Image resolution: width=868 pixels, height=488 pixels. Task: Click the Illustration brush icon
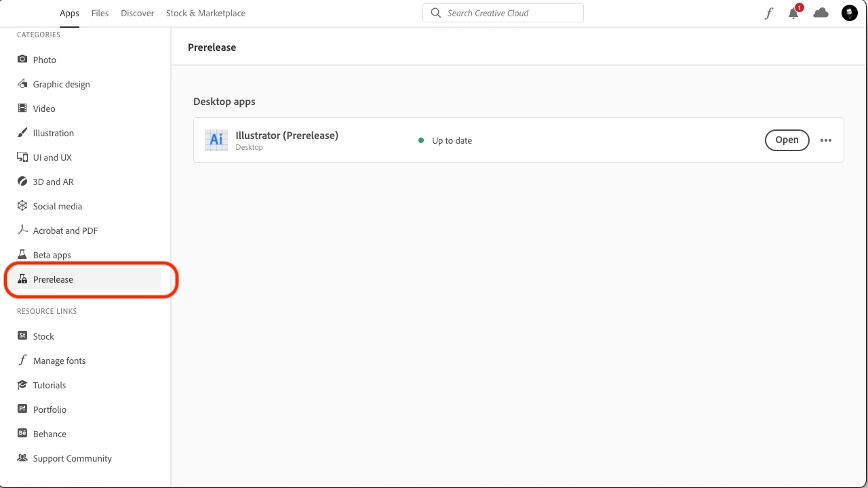pos(22,133)
